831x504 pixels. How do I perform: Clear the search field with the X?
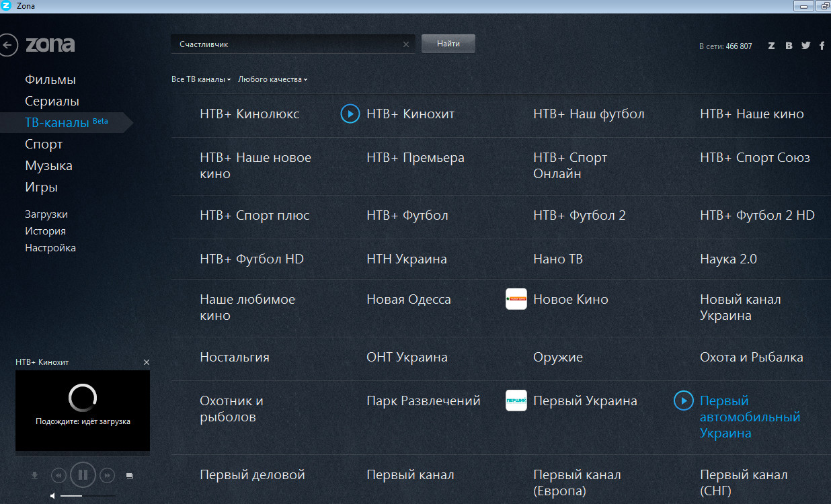coord(405,44)
